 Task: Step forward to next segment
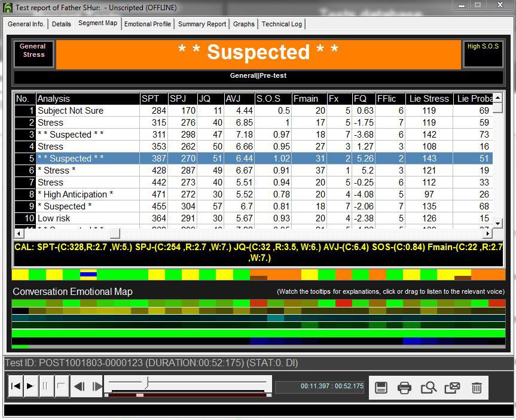click(x=96, y=386)
